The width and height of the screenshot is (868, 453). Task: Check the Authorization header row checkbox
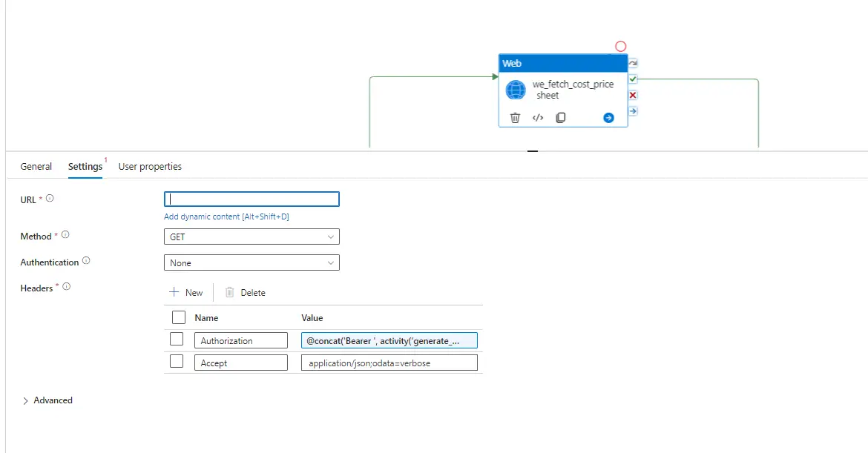coord(177,339)
